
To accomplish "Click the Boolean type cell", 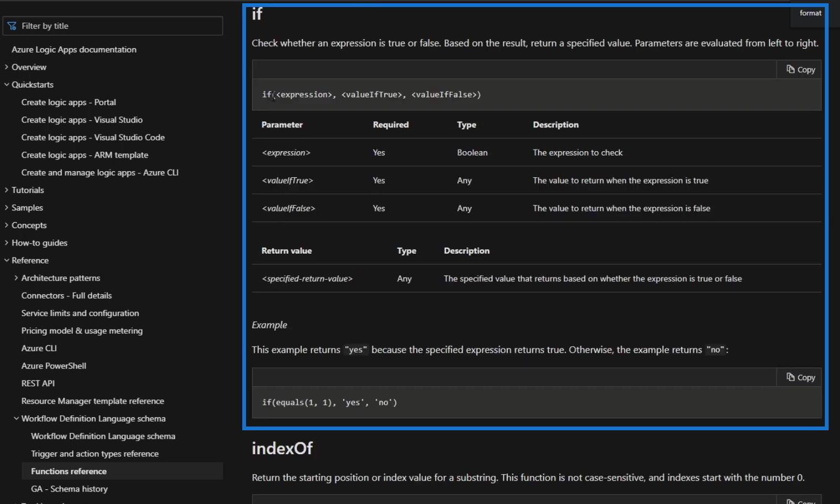I will 472,153.
